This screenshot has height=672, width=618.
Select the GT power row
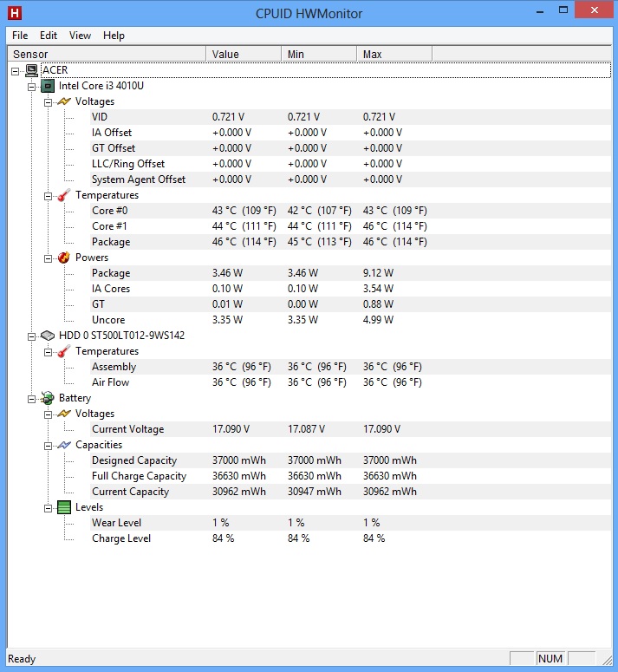tap(351, 304)
